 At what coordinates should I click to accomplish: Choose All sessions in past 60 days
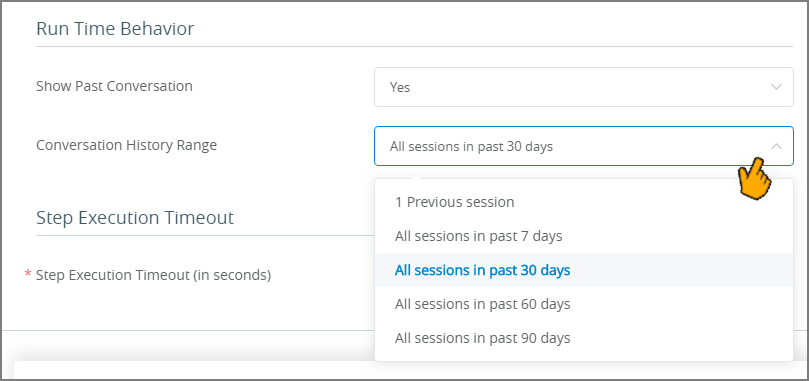[x=584, y=304]
